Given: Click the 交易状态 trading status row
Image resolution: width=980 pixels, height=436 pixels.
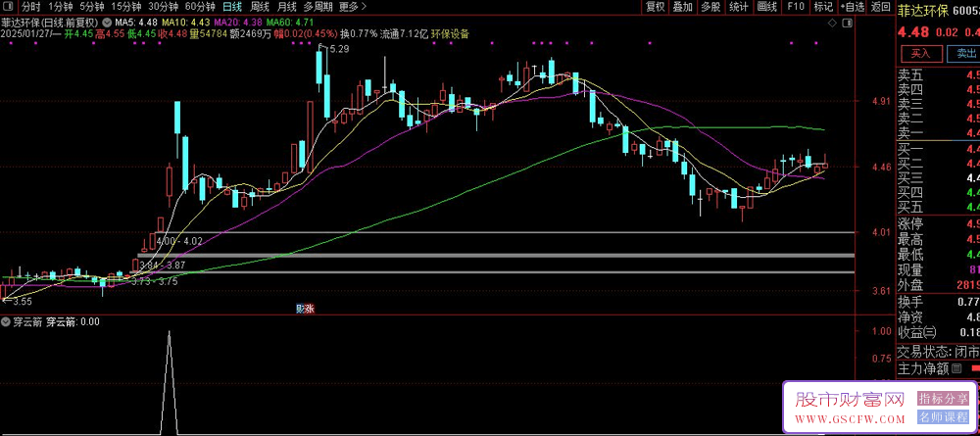Looking at the screenshot, I should [x=938, y=352].
